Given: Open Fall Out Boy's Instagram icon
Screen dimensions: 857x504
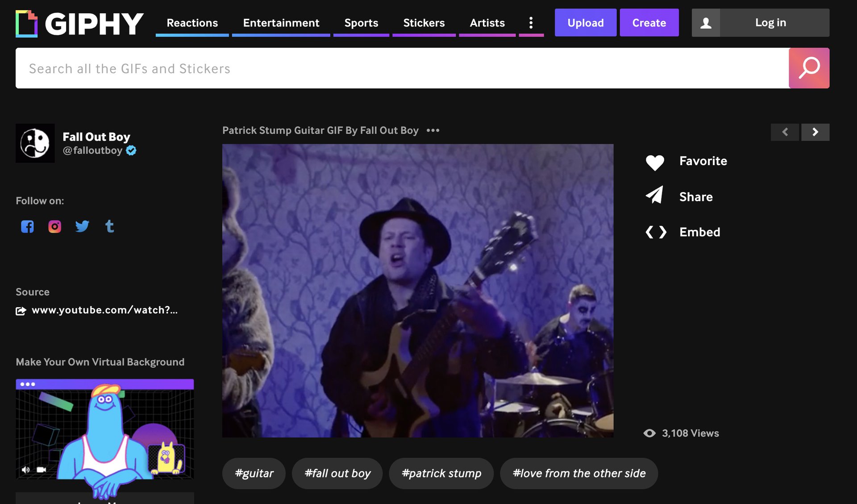Looking at the screenshot, I should click(x=54, y=226).
